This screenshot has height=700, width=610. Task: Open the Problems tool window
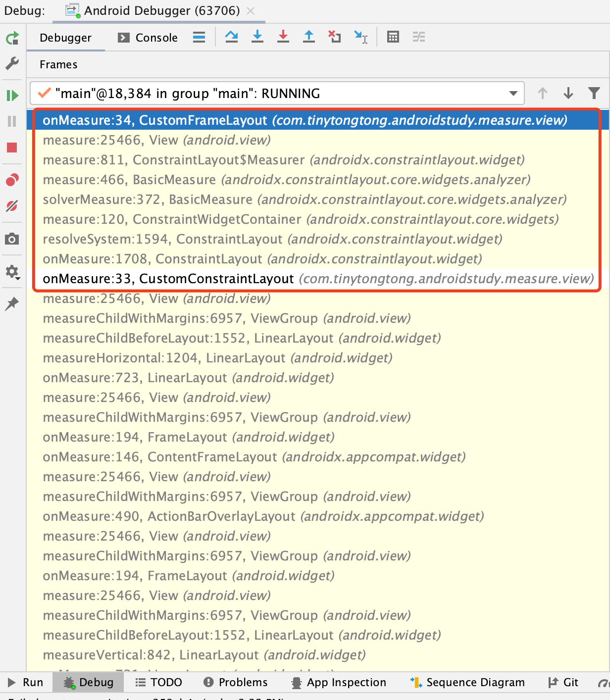[x=236, y=682]
